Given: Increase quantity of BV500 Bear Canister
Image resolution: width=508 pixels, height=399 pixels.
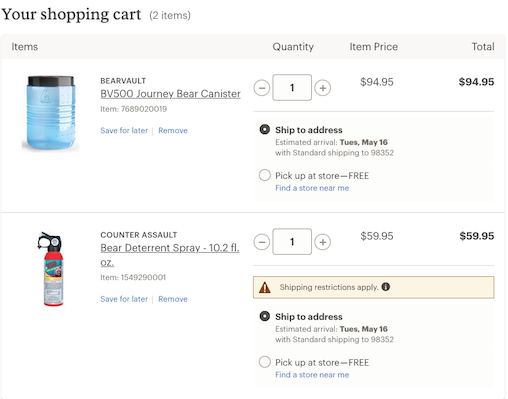Looking at the screenshot, I should pos(323,88).
